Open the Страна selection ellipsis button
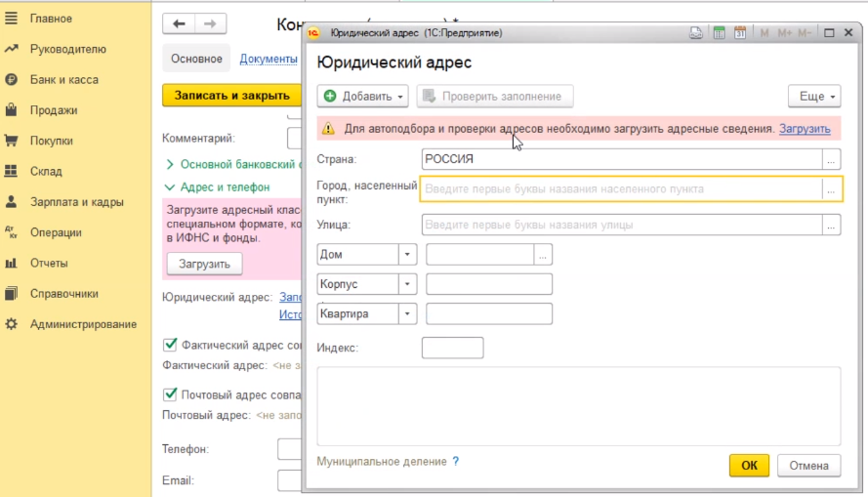 tap(831, 159)
